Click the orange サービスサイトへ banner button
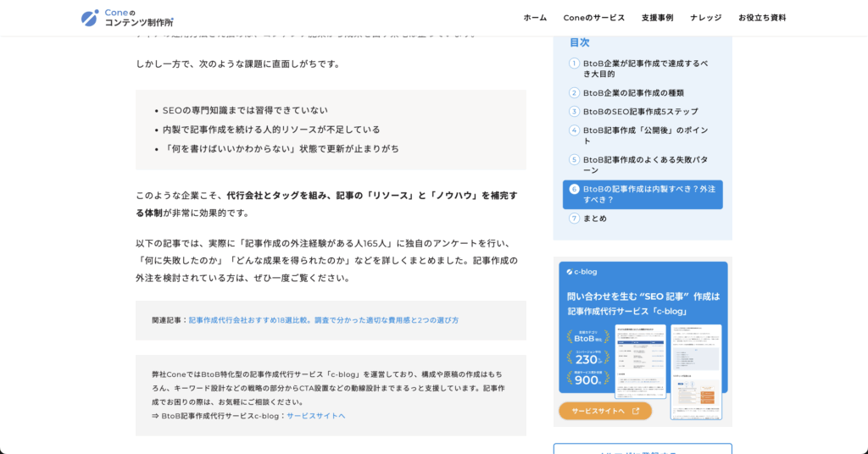The width and height of the screenshot is (868, 454). click(x=605, y=411)
